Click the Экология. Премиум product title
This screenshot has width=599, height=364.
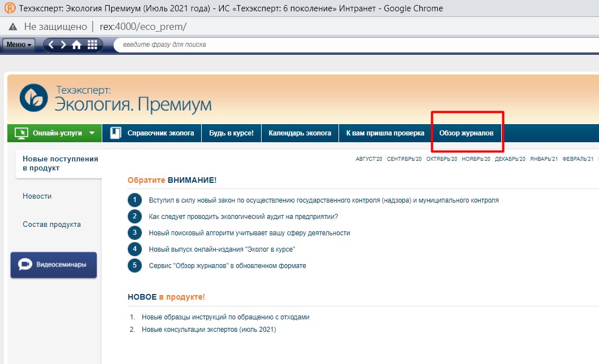pos(133,104)
